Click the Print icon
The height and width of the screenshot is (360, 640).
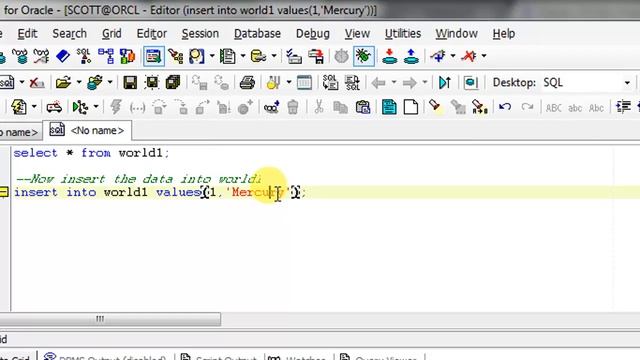click(247, 83)
